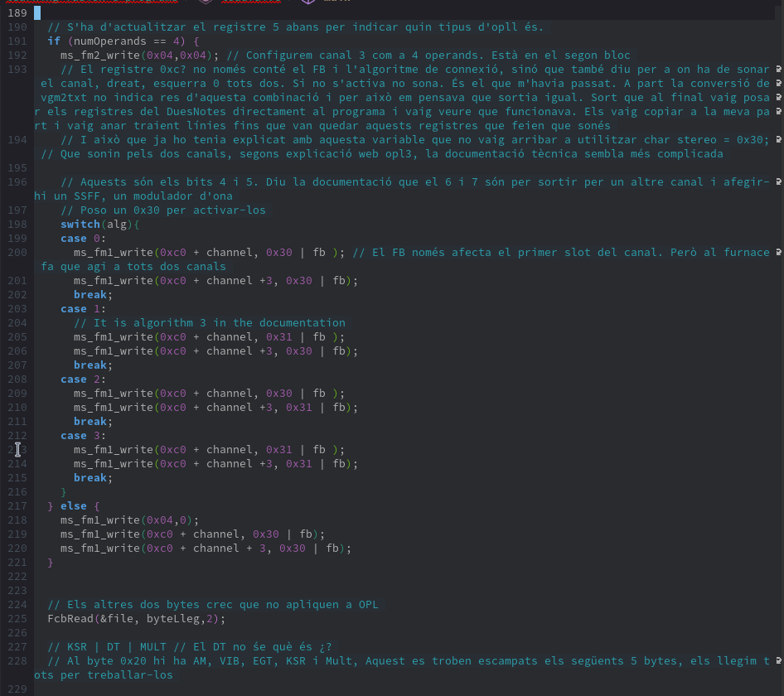
Task: Click line number 198 in the gutter
Action: (17, 224)
